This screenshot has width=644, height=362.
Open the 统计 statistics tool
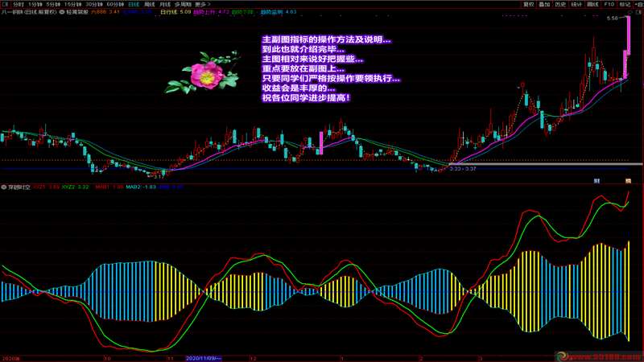(577, 4)
